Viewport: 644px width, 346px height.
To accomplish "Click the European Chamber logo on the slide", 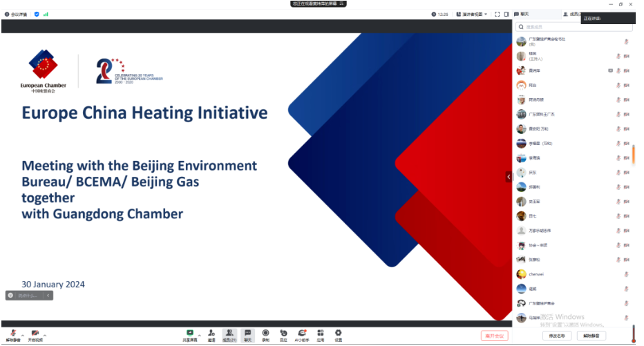I will click(43, 71).
